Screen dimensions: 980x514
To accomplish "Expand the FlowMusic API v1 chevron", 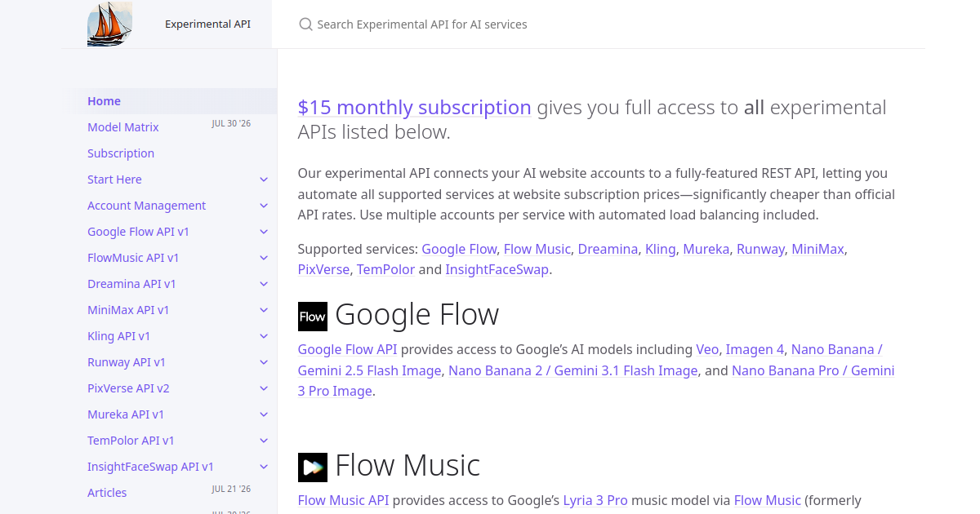I will [x=264, y=258].
